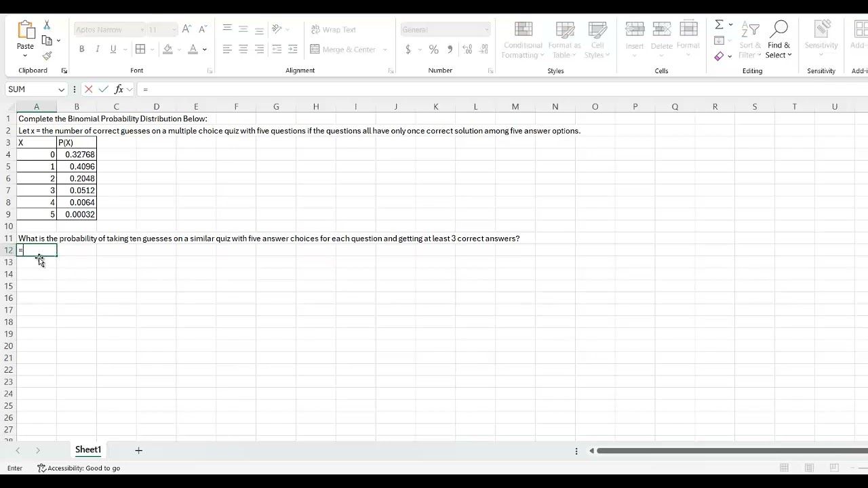The width and height of the screenshot is (868, 488).
Task: Click the Percent Style icon
Action: point(434,49)
